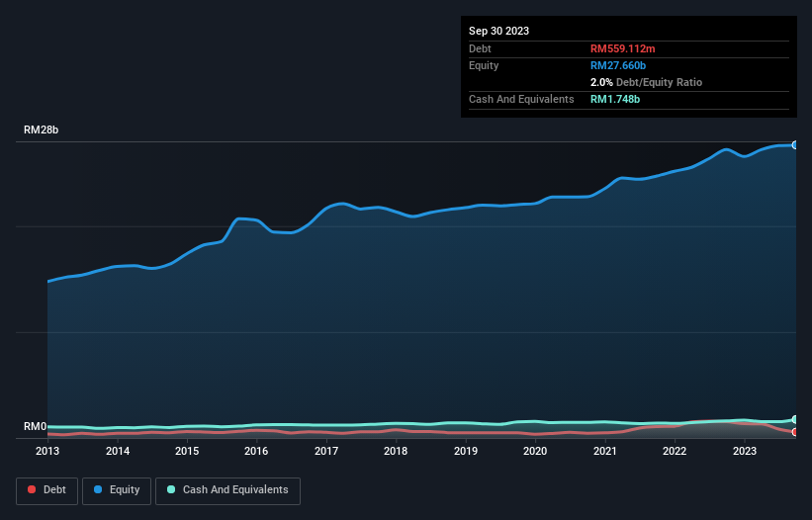Select the red Debt end-point marker on chart
Image resolution: width=812 pixels, height=520 pixels.
tap(794, 432)
